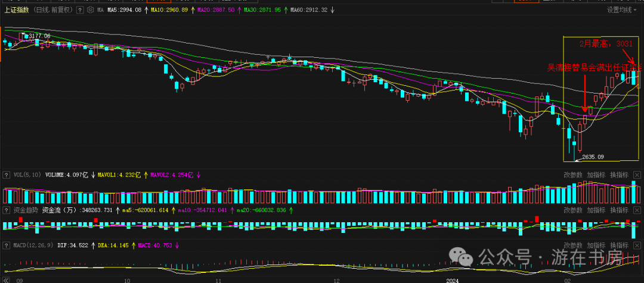Click the ma5:-620061.614 value
Viewport: 644px width, 283px height.
(146, 210)
